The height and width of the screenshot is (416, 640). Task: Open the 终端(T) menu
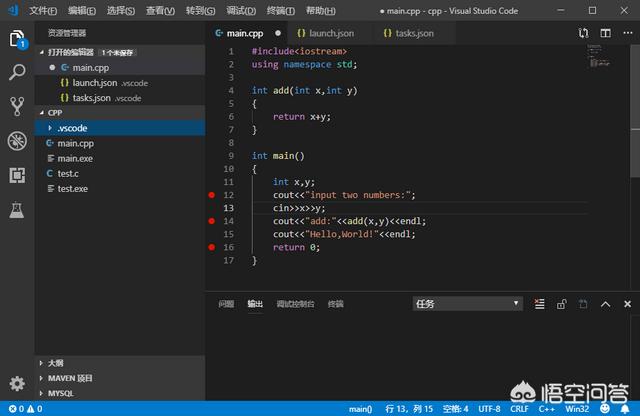pyautogui.click(x=281, y=11)
